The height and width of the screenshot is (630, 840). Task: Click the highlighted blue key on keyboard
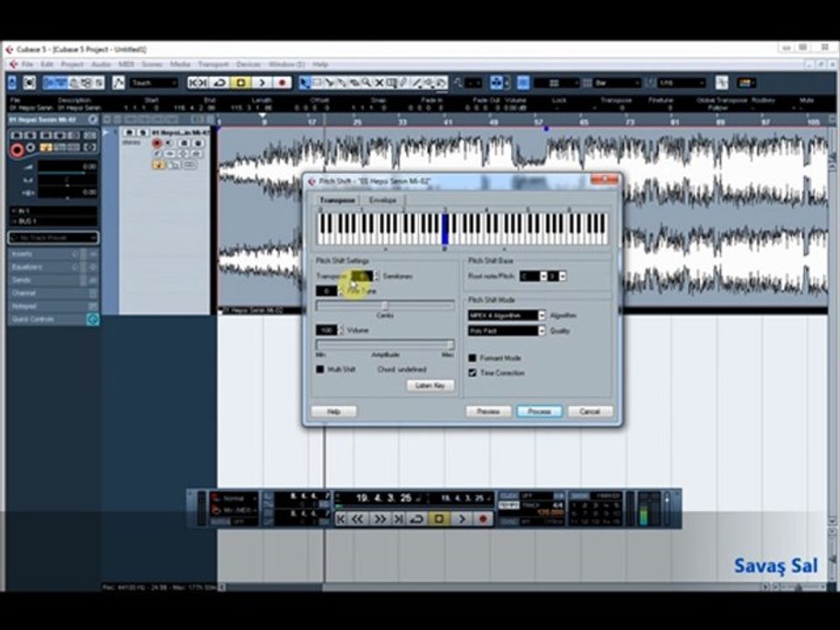click(x=444, y=228)
